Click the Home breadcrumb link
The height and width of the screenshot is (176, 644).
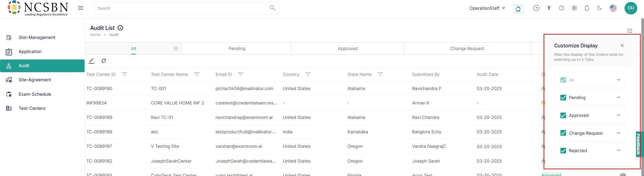[95, 35]
